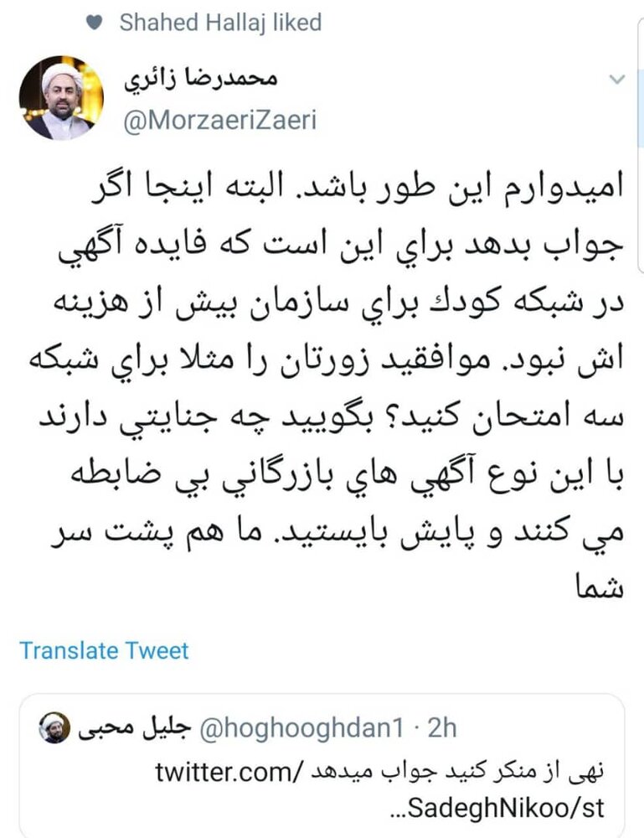This screenshot has height=838, width=644.
Task: Open the twitter.com/SadeghNikoo link in quoted tweet
Action: pos(379,790)
